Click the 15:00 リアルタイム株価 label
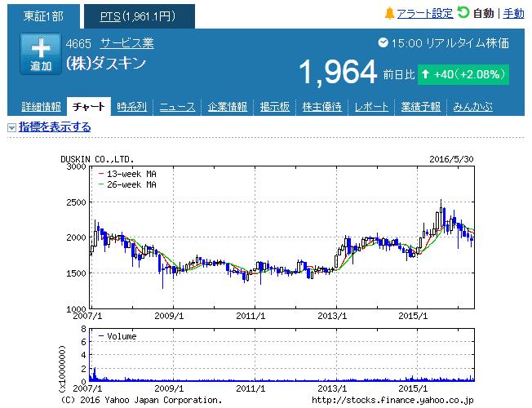Image resolution: width=532 pixels, height=408 pixels. tap(450, 43)
